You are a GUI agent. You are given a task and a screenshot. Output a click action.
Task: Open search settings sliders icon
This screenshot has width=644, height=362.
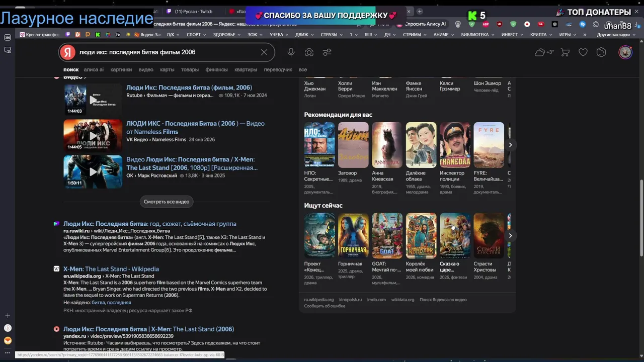point(327,52)
